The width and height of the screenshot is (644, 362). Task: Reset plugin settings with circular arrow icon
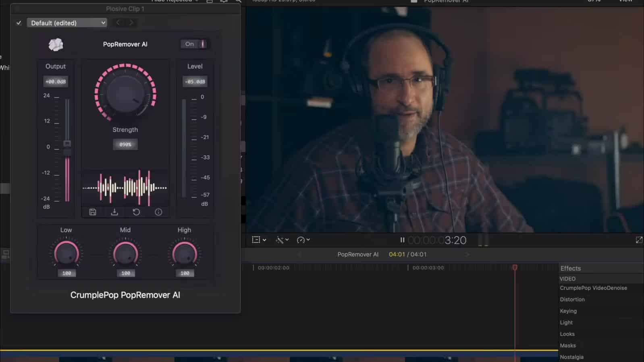[136, 212]
